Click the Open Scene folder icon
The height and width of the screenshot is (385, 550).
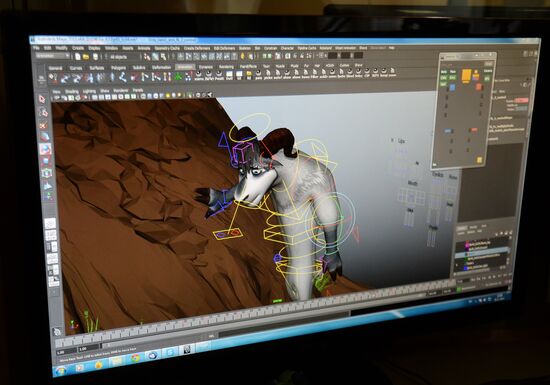86,56
